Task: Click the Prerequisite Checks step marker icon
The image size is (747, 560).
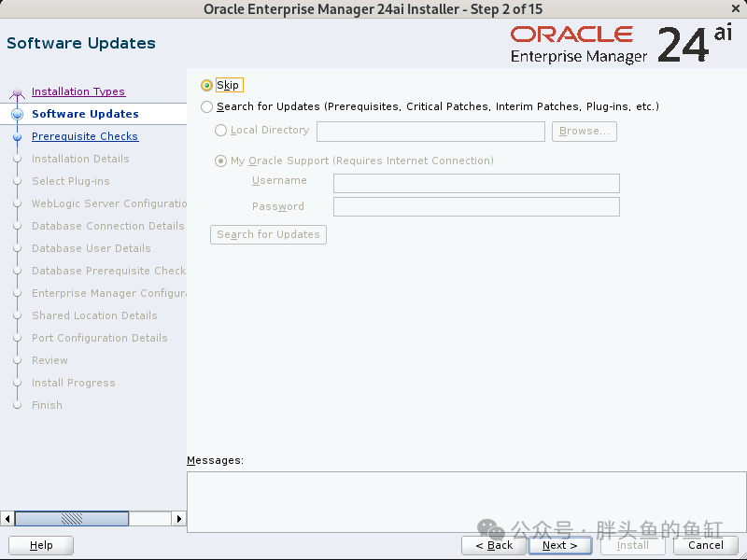Action: coord(17,137)
